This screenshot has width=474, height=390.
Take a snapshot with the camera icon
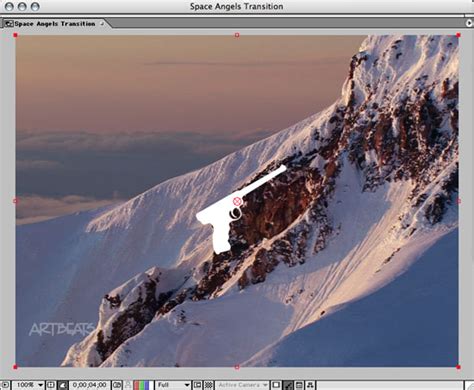117,385
